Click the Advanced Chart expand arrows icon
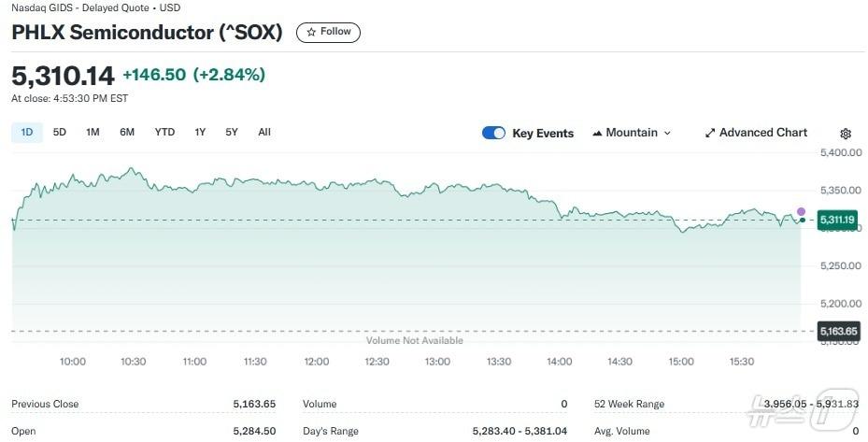Image resolution: width=868 pixels, height=442 pixels. click(x=710, y=134)
